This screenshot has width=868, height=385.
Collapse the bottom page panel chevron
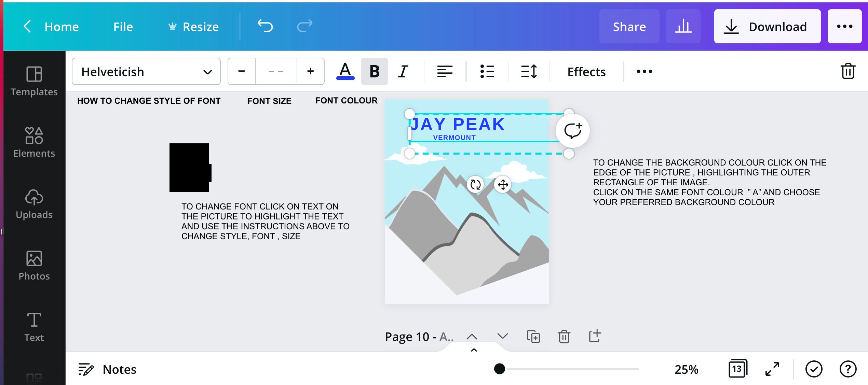473,350
